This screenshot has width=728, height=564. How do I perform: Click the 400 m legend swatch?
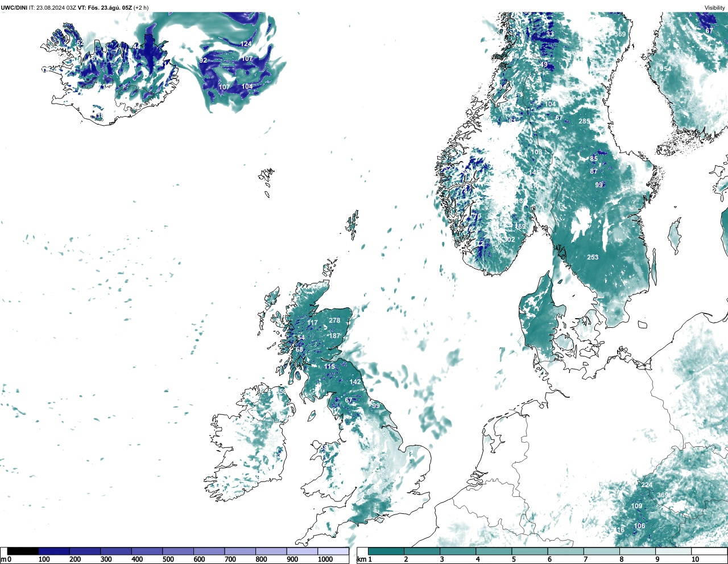point(147,551)
